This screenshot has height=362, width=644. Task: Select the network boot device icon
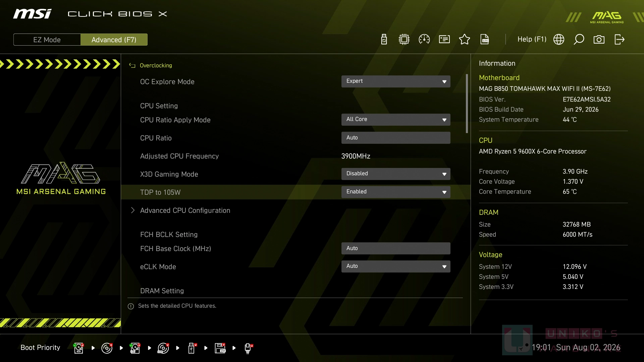click(x=248, y=349)
